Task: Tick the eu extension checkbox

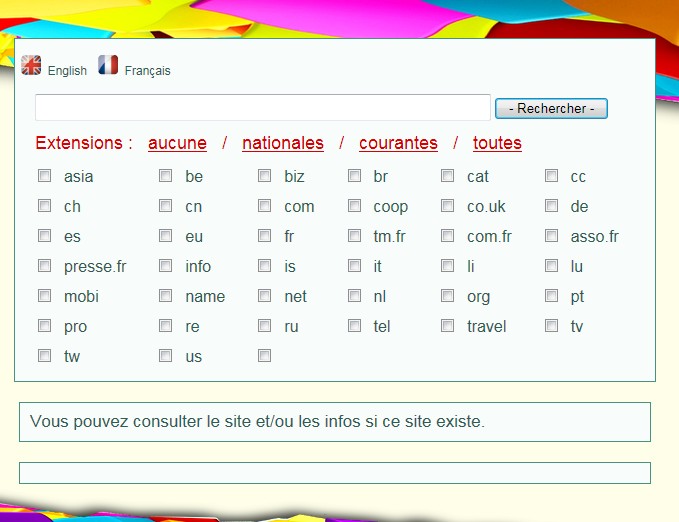Action: [x=165, y=236]
